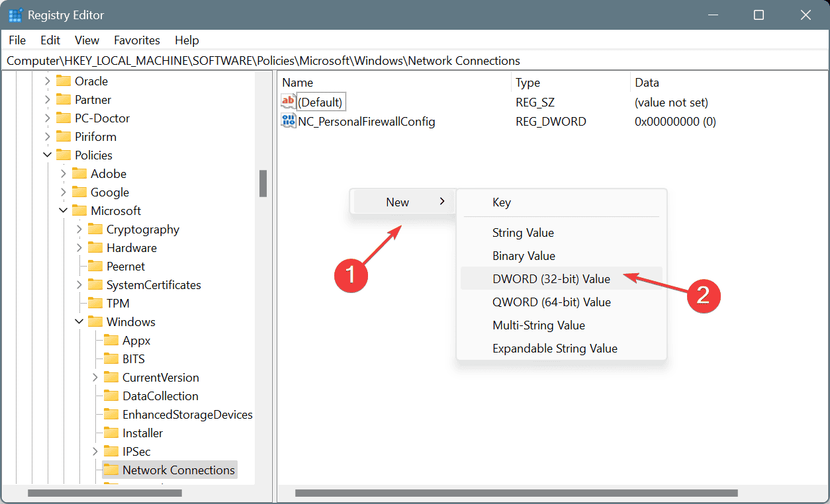
Task: Expand the Hardware key
Action: tap(79, 247)
